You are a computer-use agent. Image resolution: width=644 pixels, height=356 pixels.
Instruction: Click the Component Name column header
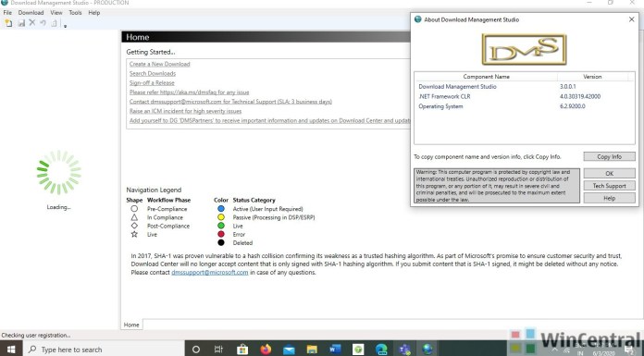coord(486,77)
